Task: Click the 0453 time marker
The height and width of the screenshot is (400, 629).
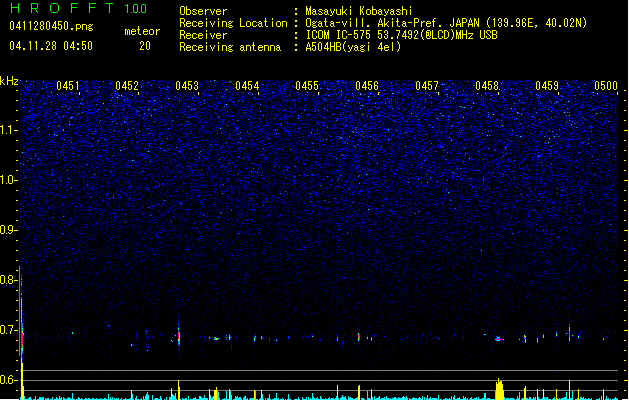Action: point(187,86)
